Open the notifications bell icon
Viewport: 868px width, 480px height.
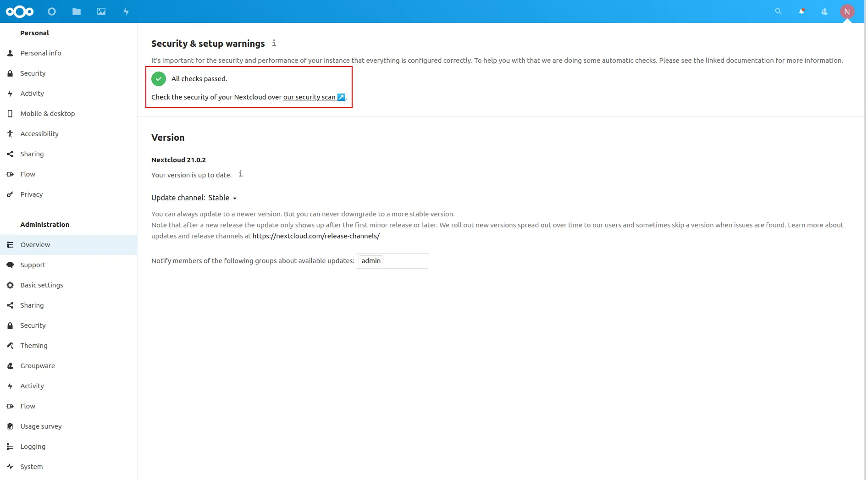tap(802, 11)
